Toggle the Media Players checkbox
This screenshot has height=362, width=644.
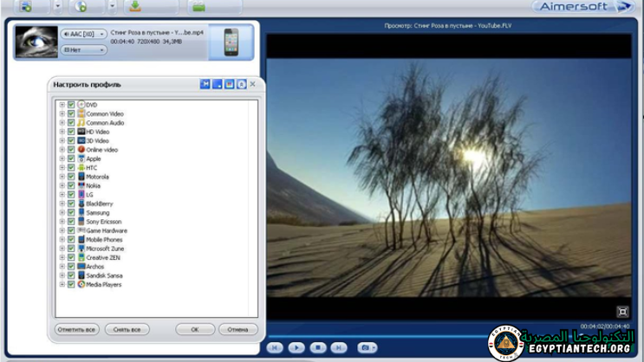[x=71, y=284]
